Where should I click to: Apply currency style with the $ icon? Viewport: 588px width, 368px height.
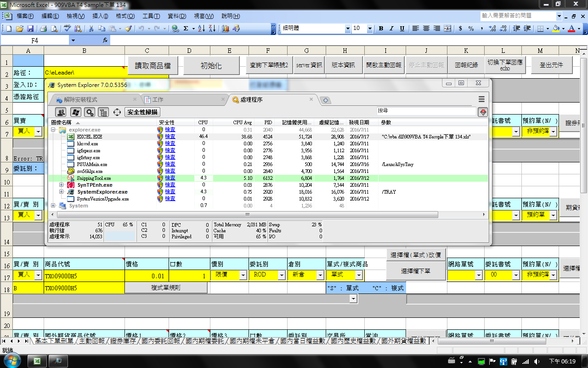pyautogui.click(x=461, y=29)
